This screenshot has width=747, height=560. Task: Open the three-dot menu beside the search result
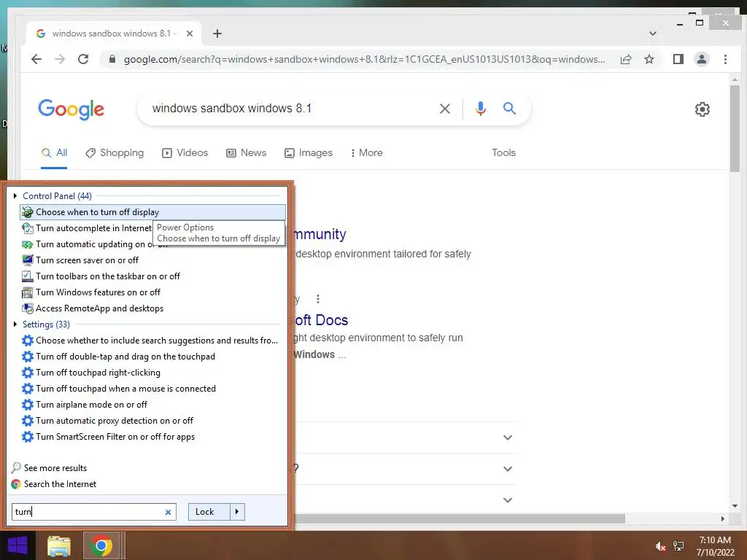click(318, 299)
